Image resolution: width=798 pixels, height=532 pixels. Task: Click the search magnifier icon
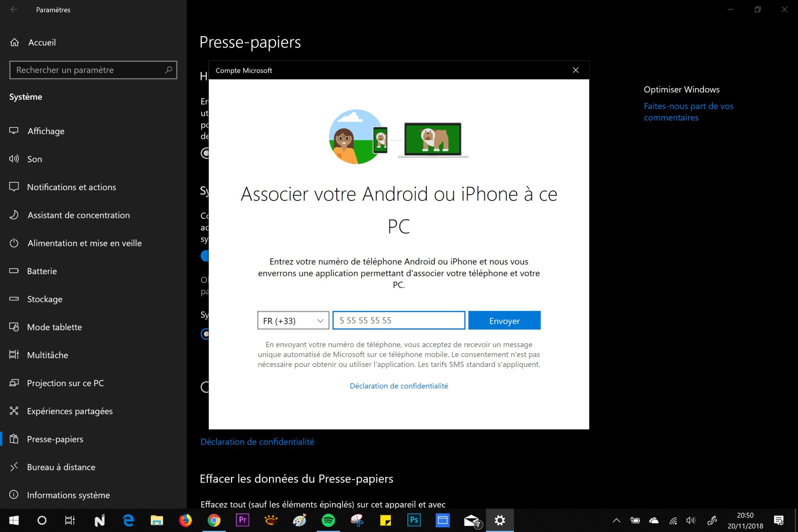pyautogui.click(x=168, y=70)
